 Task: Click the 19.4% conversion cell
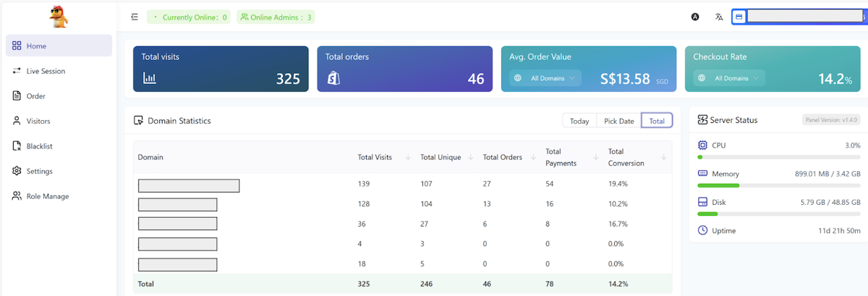(x=618, y=184)
